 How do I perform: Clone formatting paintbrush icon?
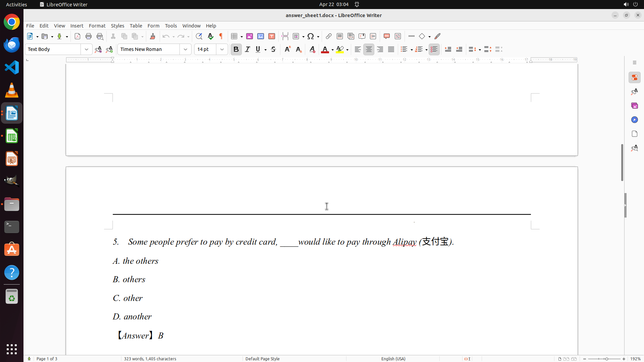[153, 36]
